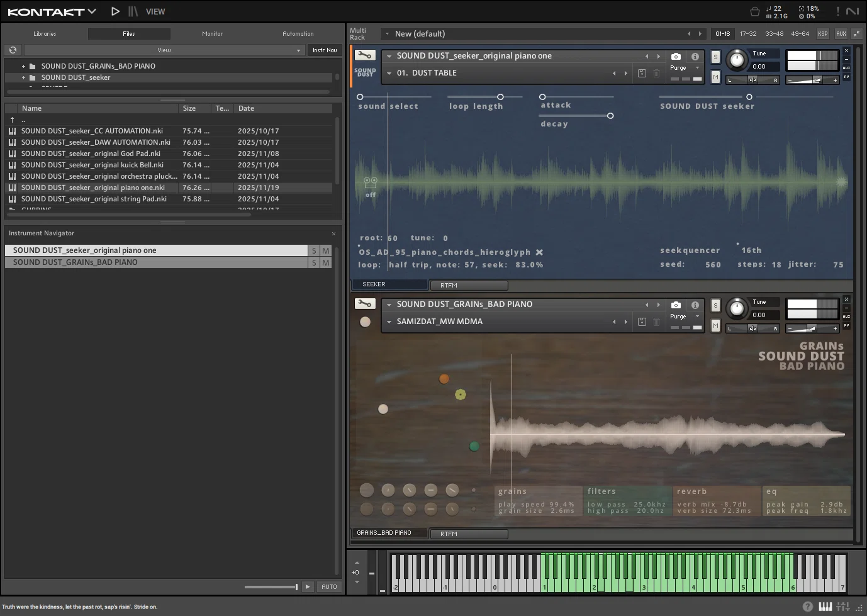Solo the SOUND DUST_seeker instrument

[715, 57]
